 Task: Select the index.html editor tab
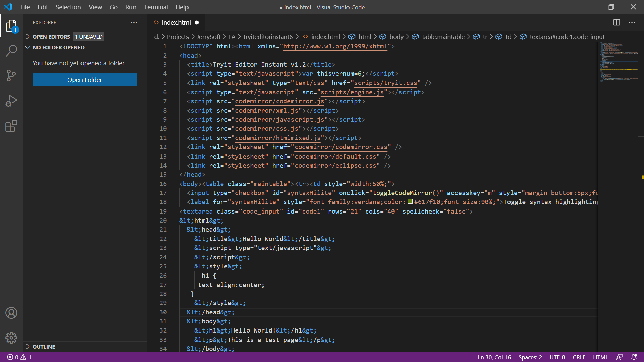176,22
